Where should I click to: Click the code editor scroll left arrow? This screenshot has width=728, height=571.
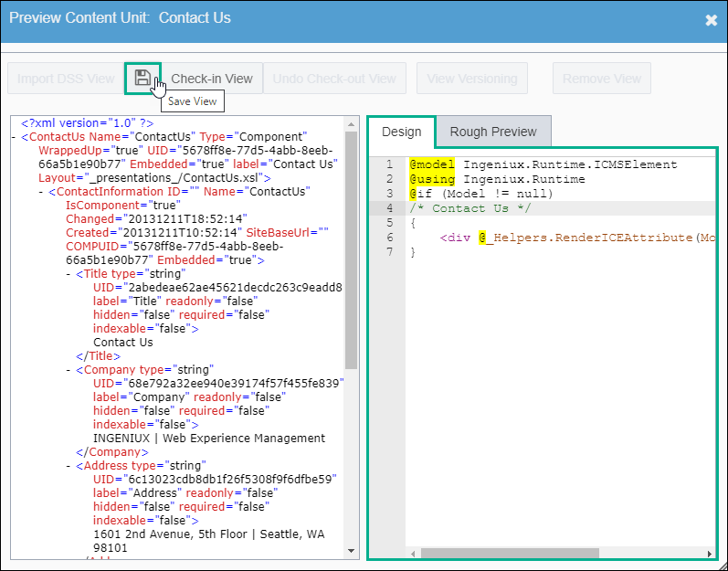(x=413, y=554)
